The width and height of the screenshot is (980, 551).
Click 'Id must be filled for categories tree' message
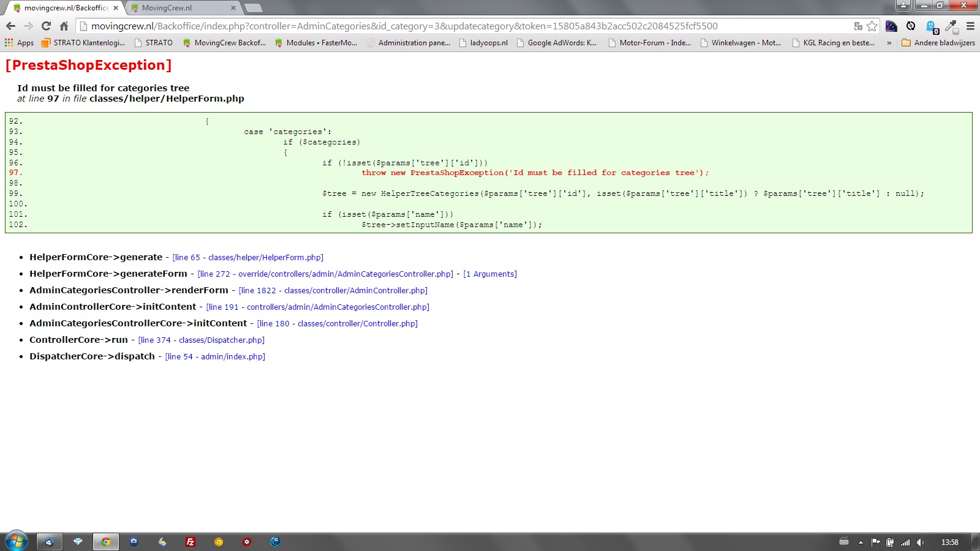[x=104, y=88]
